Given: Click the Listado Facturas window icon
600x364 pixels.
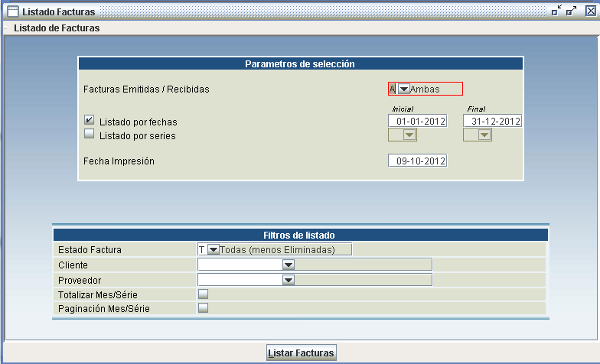Looking at the screenshot, I should (x=13, y=11).
